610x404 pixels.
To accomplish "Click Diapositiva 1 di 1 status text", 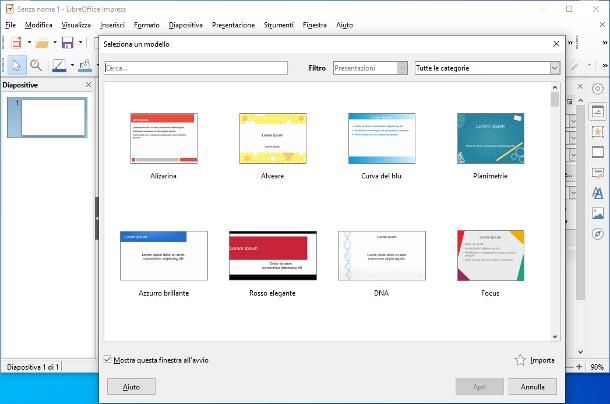I will click(x=33, y=367).
